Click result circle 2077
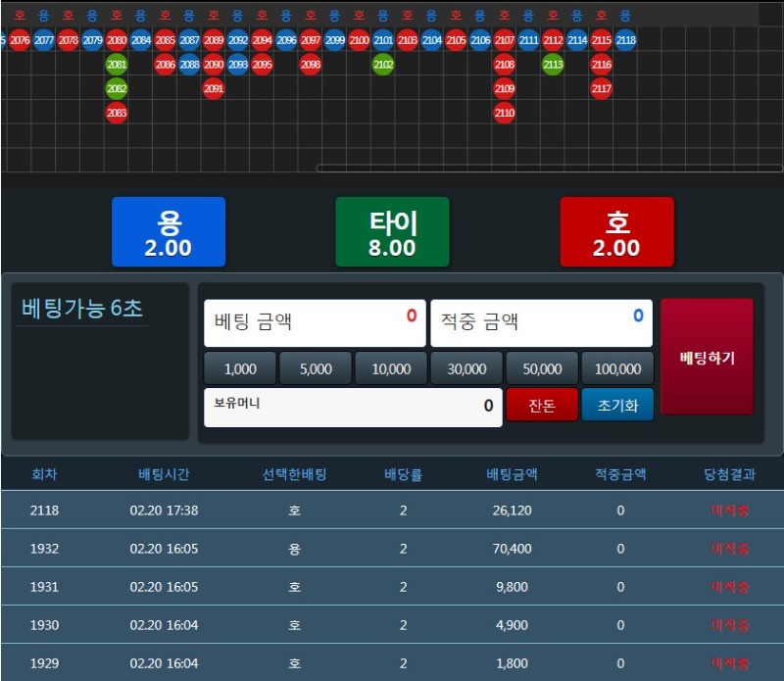This screenshot has height=681, width=784. (43, 40)
